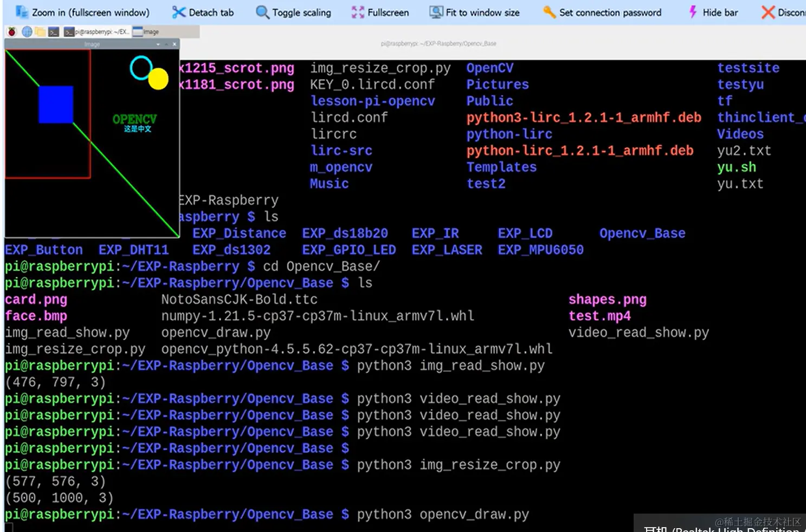Select the numpy-1.21.5 wheel file name
The height and width of the screenshot is (532, 806).
[x=318, y=316]
